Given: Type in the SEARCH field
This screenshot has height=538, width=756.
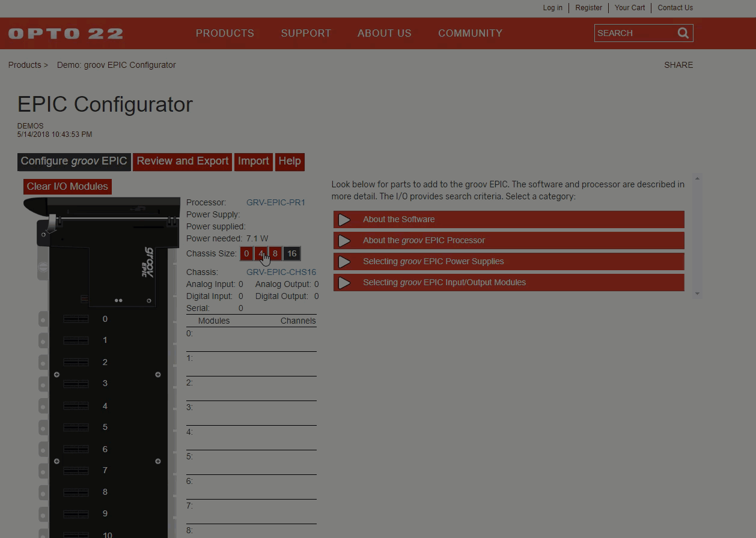Looking at the screenshot, I should pyautogui.click(x=634, y=33).
